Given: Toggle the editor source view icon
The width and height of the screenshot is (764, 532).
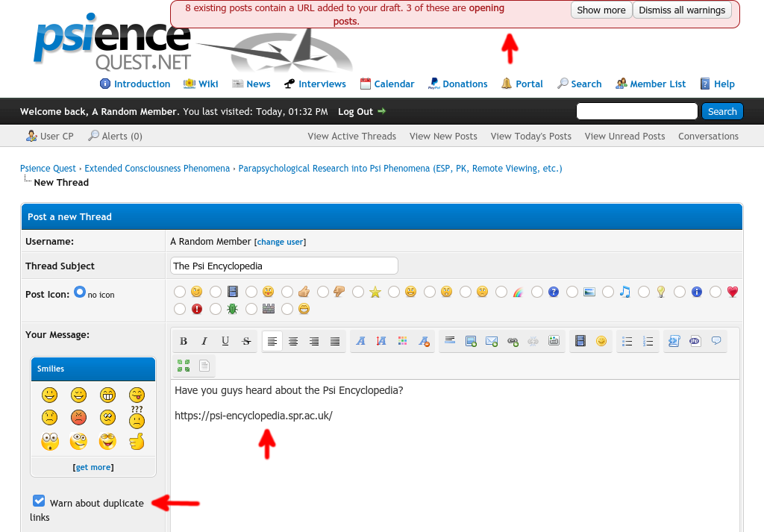Looking at the screenshot, I should pyautogui.click(x=204, y=366).
